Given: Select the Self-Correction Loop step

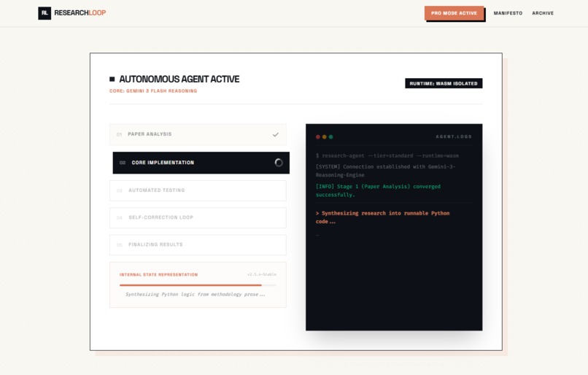Looking at the screenshot, I should 198,217.
